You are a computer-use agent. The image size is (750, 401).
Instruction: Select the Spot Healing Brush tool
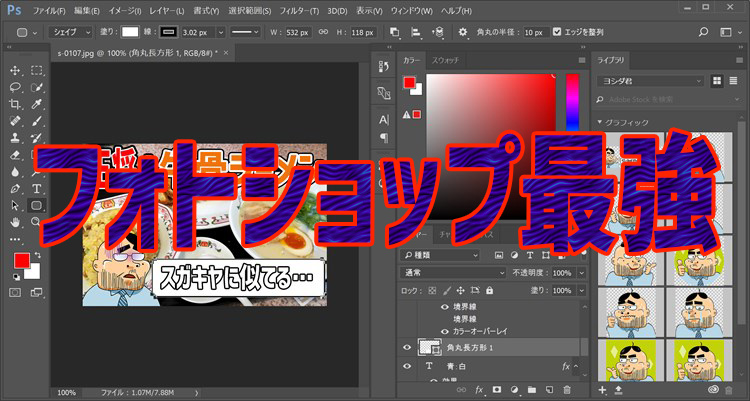15,121
